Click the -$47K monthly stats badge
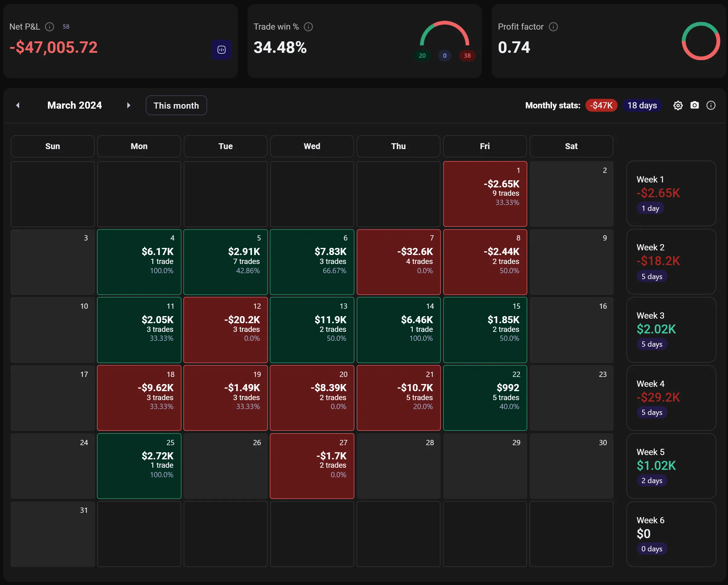The image size is (728, 585). click(x=601, y=105)
